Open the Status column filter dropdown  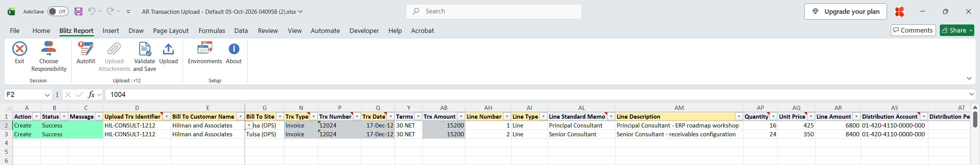64,116
